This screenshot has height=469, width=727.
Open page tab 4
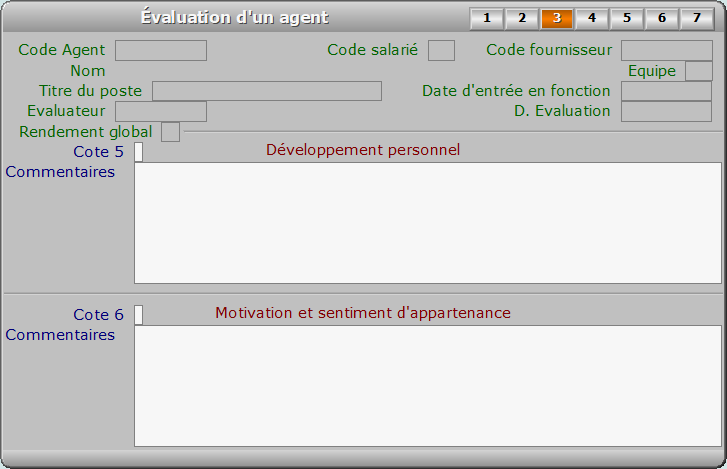592,19
